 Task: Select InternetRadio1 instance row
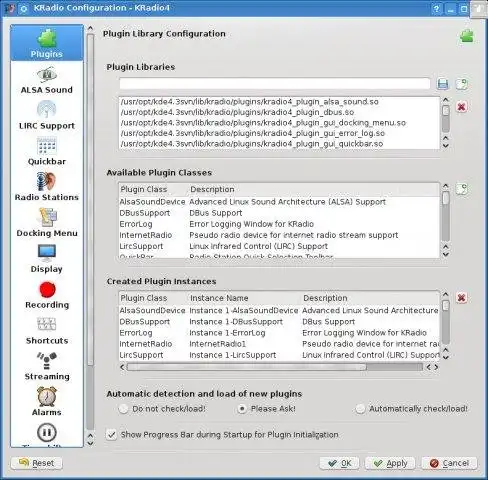pyautogui.click(x=279, y=344)
